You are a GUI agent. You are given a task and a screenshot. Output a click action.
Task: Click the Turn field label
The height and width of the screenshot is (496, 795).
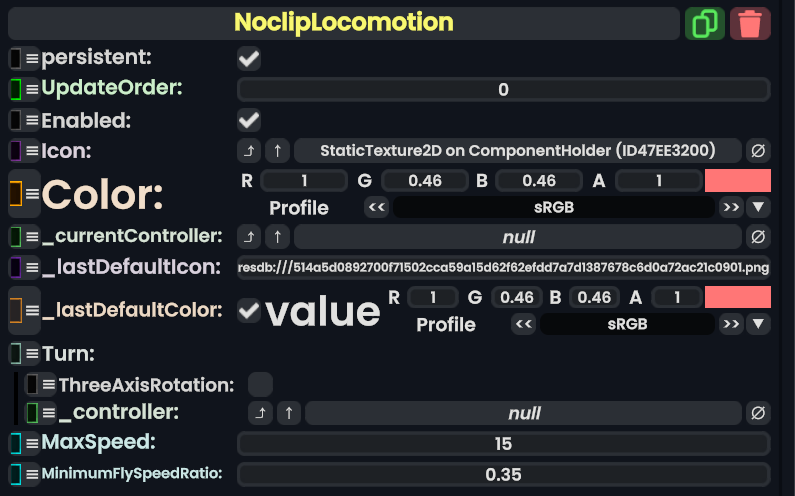pyautogui.click(x=68, y=353)
